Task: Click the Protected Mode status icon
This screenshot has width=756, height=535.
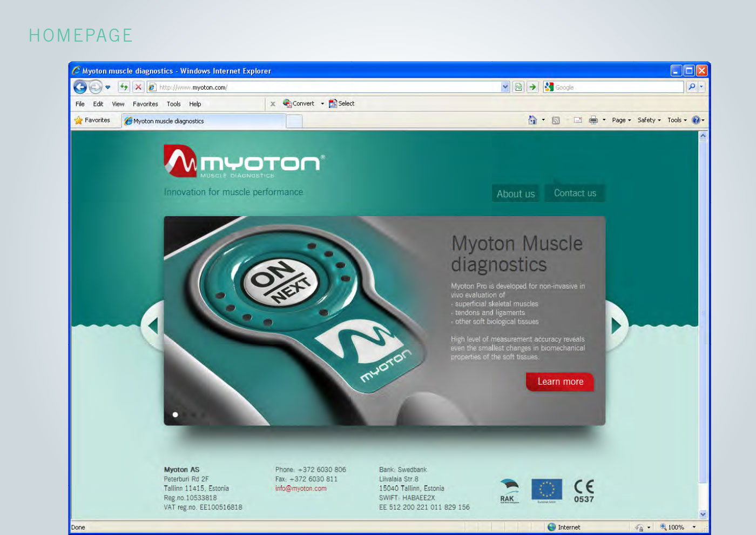Action: [x=639, y=527]
